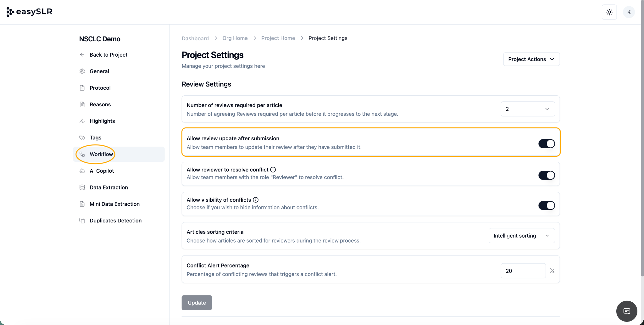This screenshot has height=325, width=644.
Task: Click info icon beside reviewer resolve conflict
Action: click(x=273, y=170)
